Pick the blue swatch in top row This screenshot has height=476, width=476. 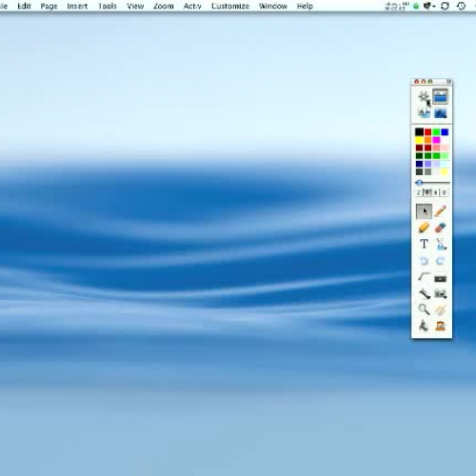click(x=445, y=131)
